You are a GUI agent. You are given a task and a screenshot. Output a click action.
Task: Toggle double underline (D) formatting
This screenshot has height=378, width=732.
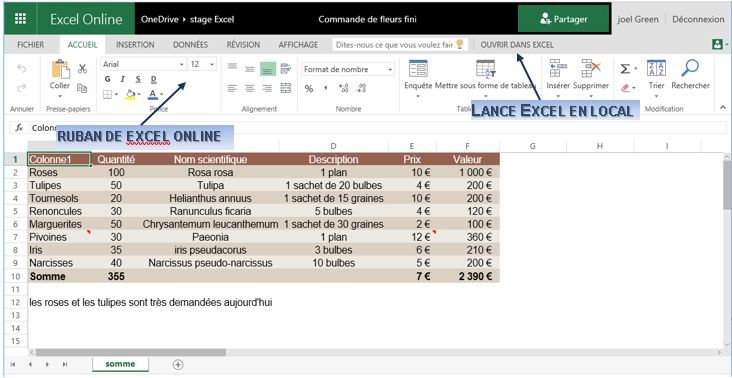pos(154,79)
